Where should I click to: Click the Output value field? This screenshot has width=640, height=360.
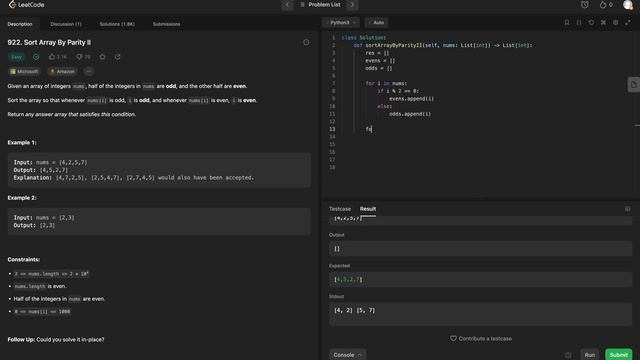pyautogui.click(x=480, y=249)
